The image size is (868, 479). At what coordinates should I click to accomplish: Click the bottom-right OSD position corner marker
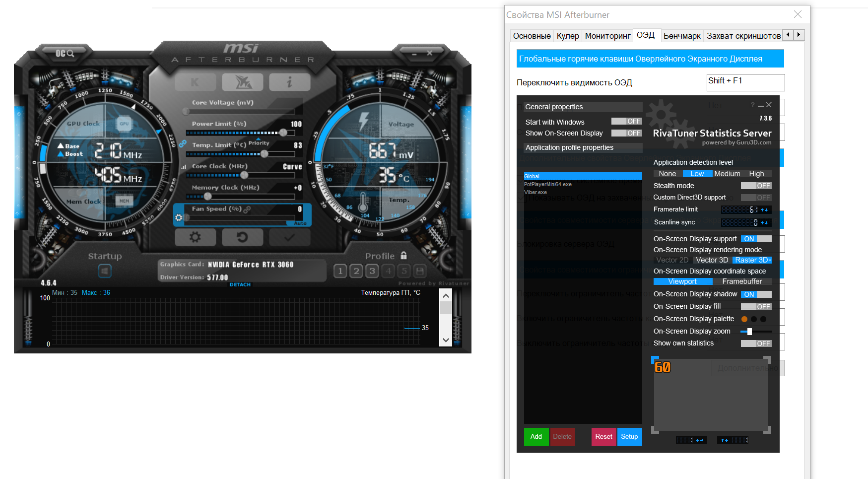[x=767, y=430]
